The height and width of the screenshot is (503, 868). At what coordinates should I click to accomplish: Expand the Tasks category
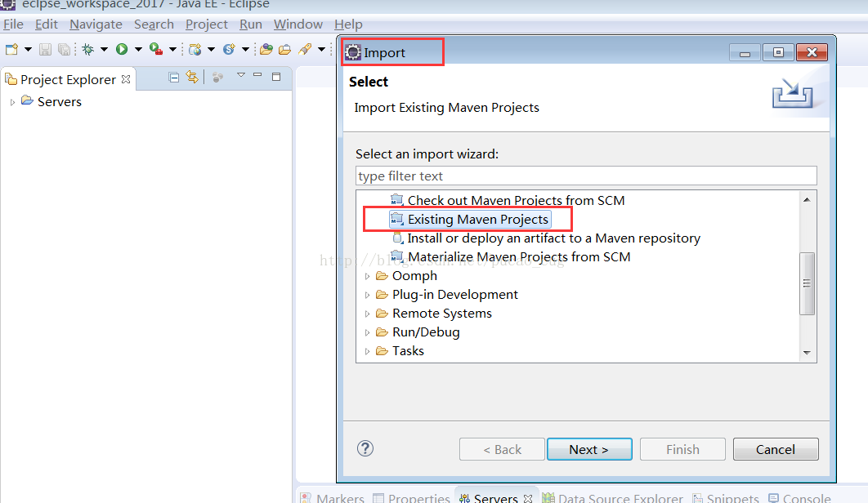point(367,351)
